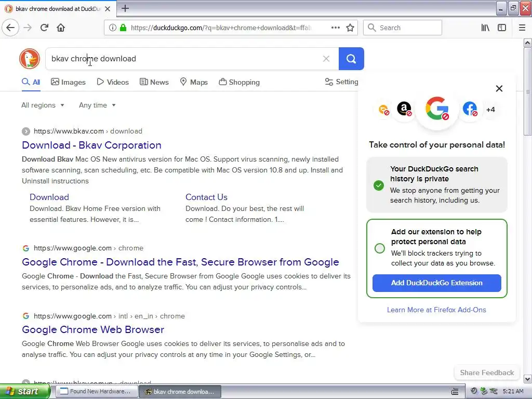Viewport: 532px width, 399px height.
Task: Click the blocked Amazon tracker icon
Action: pos(404,109)
